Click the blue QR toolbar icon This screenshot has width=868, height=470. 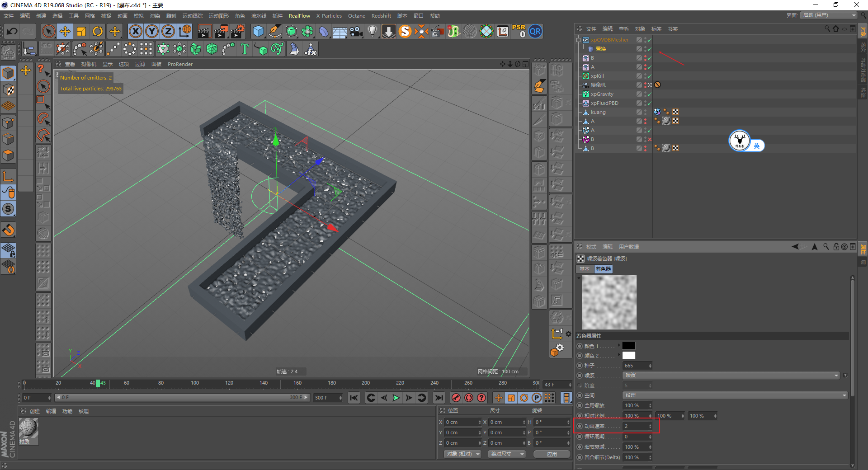(x=535, y=31)
